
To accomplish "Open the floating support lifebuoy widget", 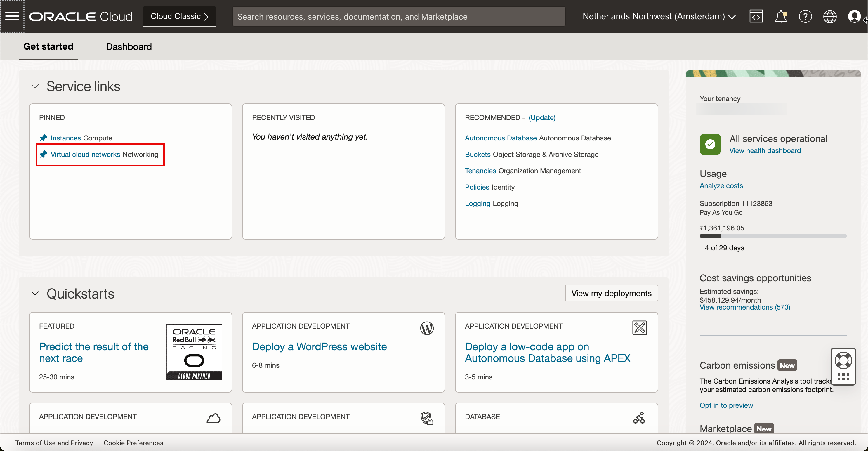I will coord(843,361).
